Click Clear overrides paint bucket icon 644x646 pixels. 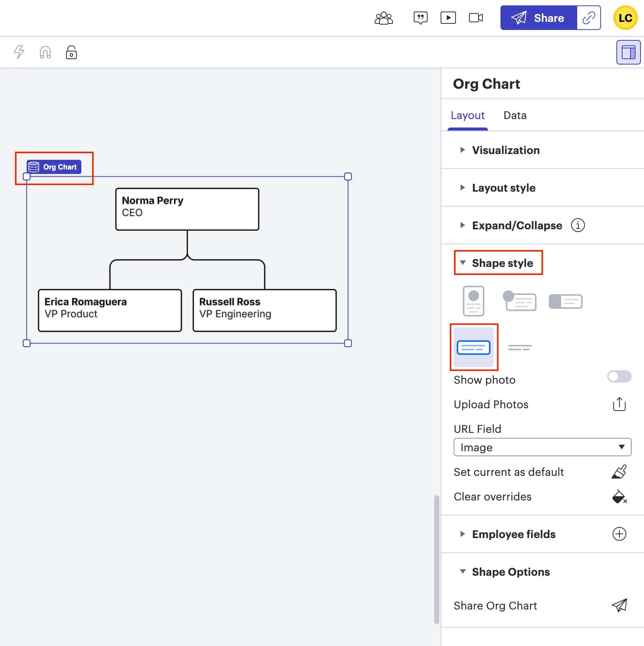click(x=619, y=496)
